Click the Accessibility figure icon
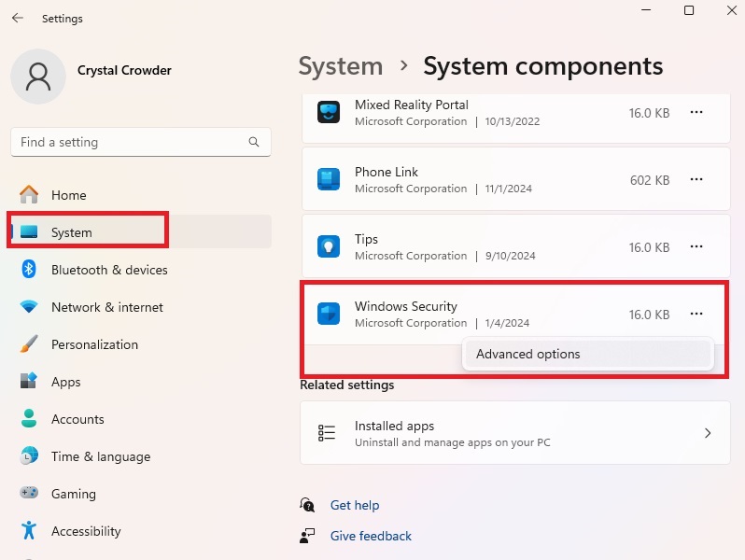Screen dimensions: 745x560 29,530
